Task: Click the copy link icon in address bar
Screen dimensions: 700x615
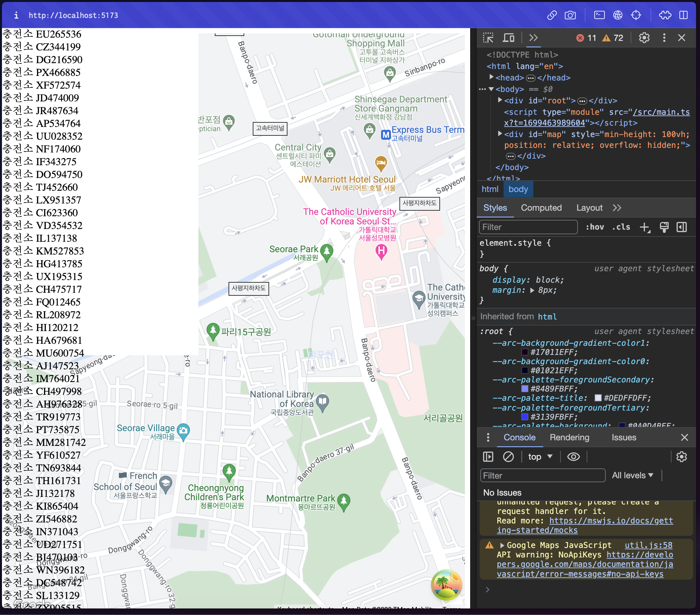Action: click(552, 15)
